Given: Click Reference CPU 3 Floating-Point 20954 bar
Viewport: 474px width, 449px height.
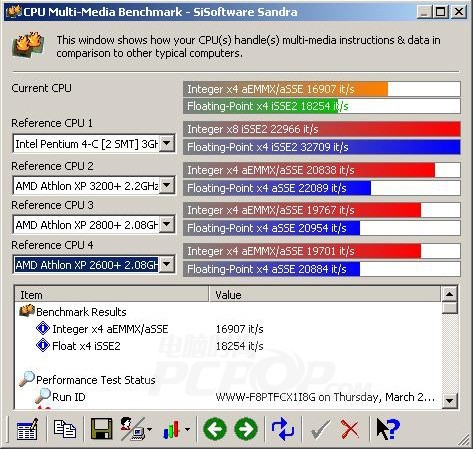Looking at the screenshot, I should (x=322, y=228).
